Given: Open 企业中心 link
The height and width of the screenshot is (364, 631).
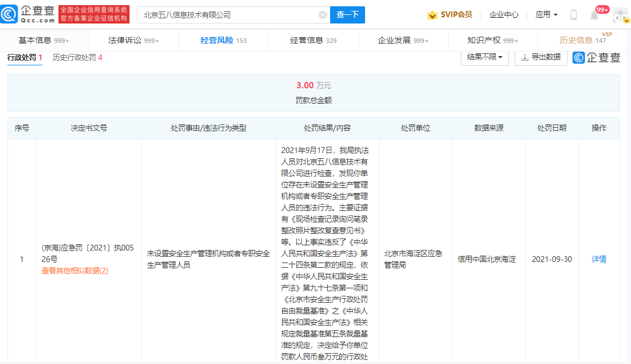Looking at the screenshot, I should coord(504,14).
